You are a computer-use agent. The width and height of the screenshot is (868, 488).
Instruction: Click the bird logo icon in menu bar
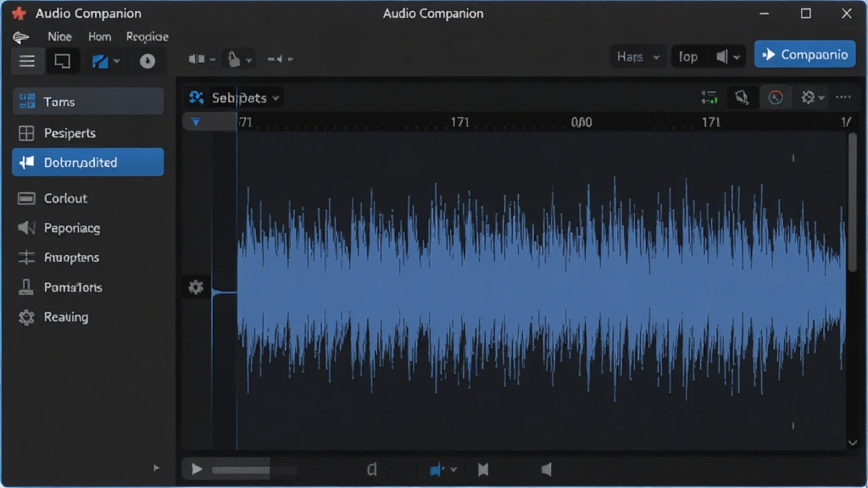click(x=21, y=37)
